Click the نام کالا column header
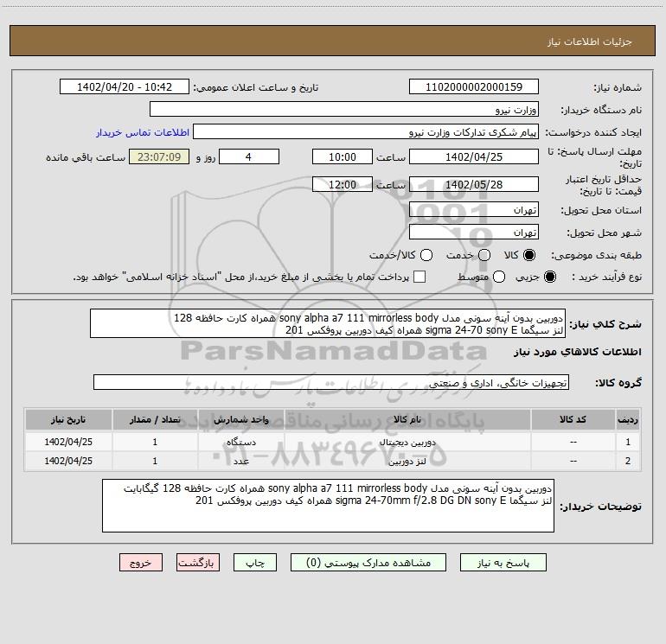 407,420
